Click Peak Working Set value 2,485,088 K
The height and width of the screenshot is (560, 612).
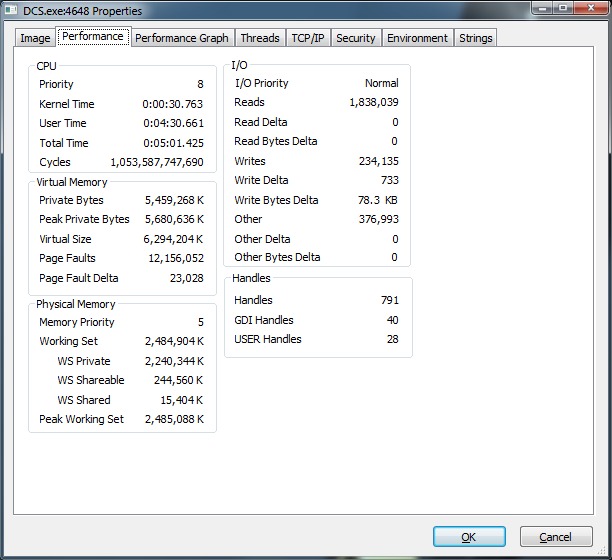[174, 419]
